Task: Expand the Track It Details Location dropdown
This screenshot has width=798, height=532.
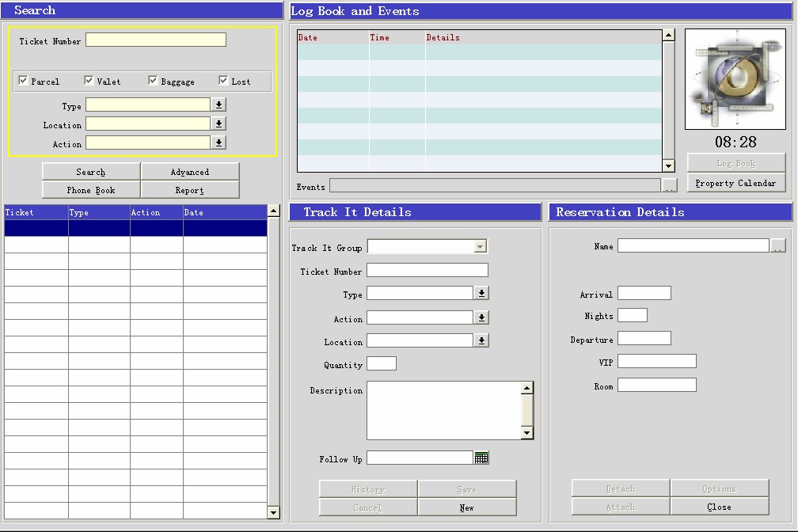Action: pos(481,340)
